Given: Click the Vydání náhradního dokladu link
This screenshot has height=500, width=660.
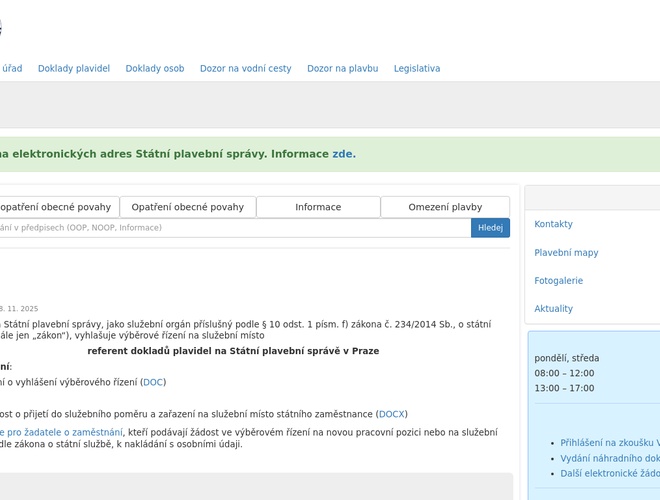Looking at the screenshot, I should pos(609,458).
